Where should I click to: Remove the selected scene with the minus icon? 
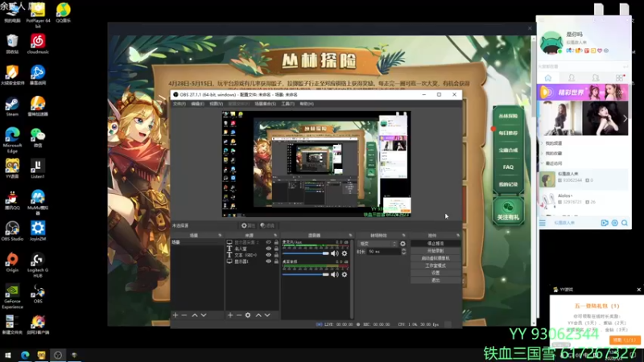(x=184, y=315)
